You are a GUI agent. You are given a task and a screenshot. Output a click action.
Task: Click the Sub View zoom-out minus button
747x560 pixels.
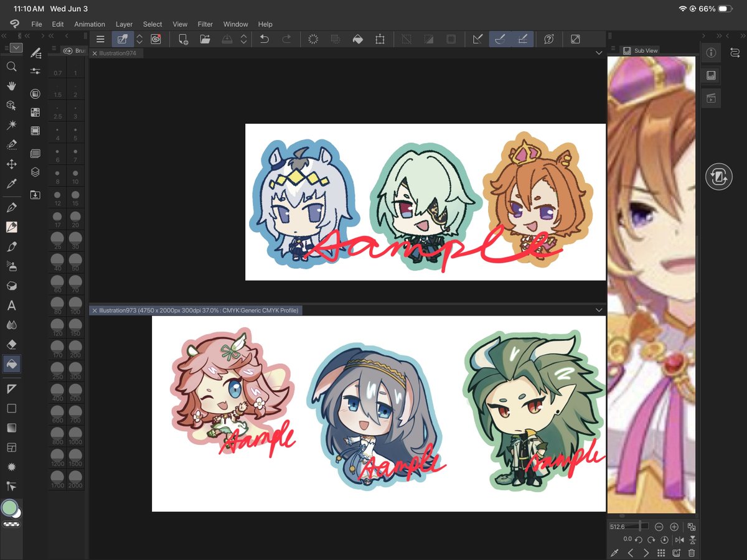(x=659, y=526)
